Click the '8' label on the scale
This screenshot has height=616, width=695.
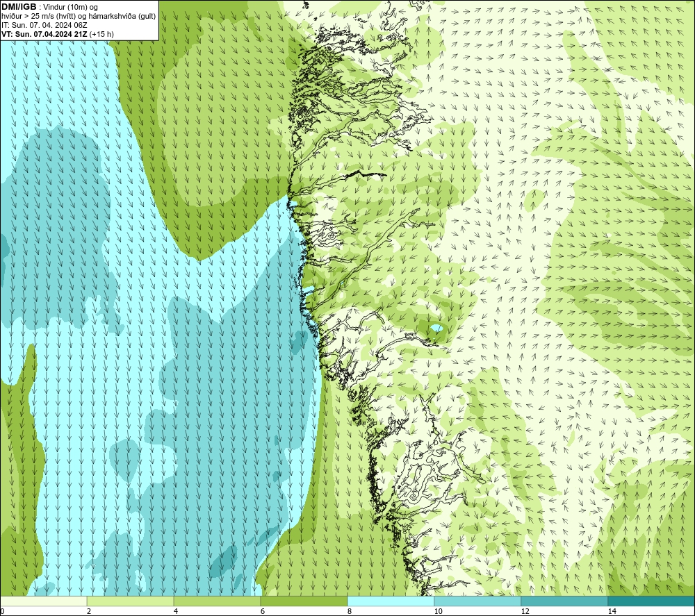point(350,612)
